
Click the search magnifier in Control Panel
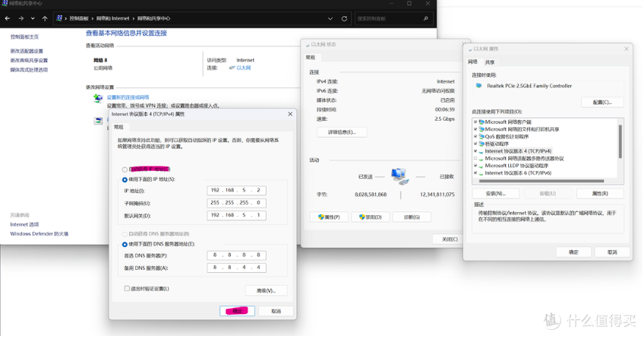tap(425, 18)
